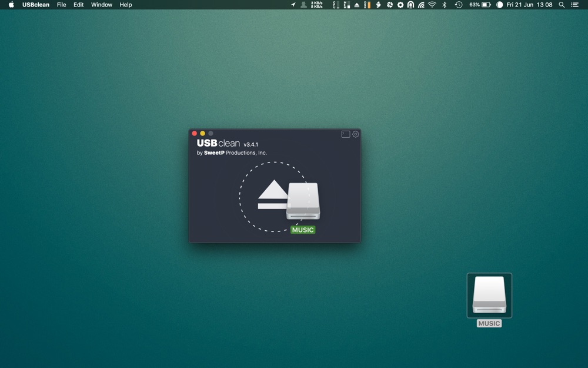Click the date and time clock
The height and width of the screenshot is (368, 588).
click(x=529, y=5)
